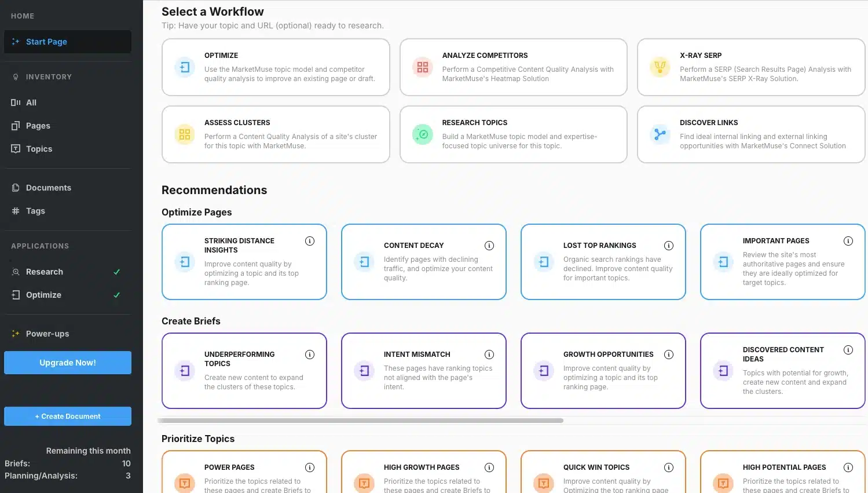
Task: Select the Optimize workflow card
Action: pos(276,67)
